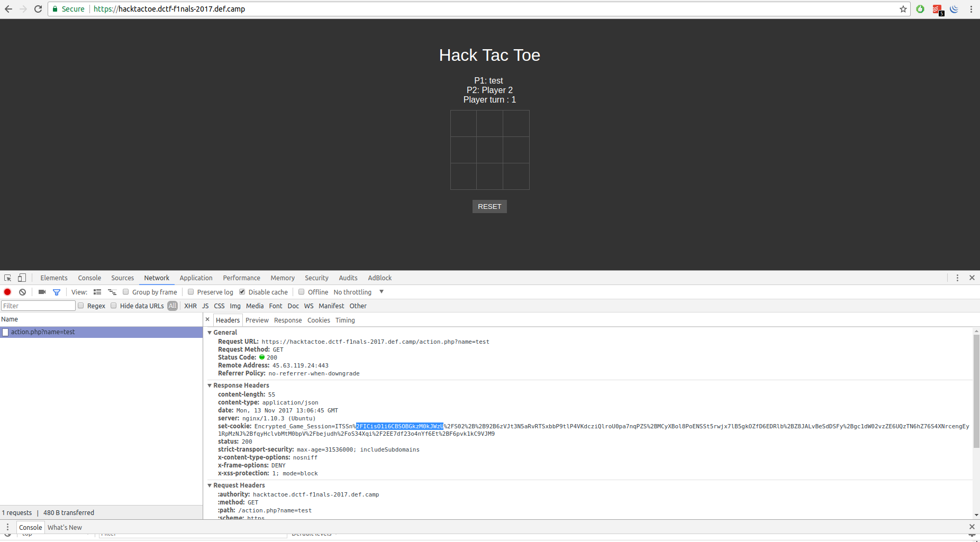Open the DevTools Console tab
The image size is (980, 542).
click(89, 278)
